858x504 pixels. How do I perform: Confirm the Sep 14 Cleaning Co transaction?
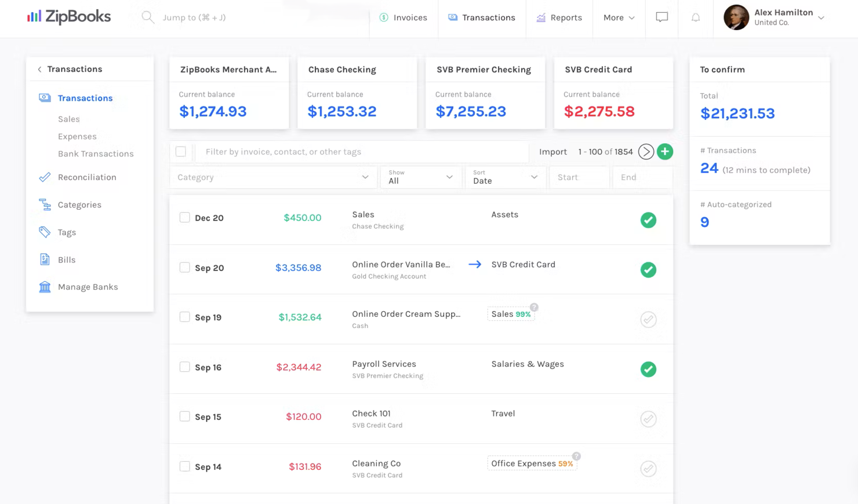click(648, 469)
